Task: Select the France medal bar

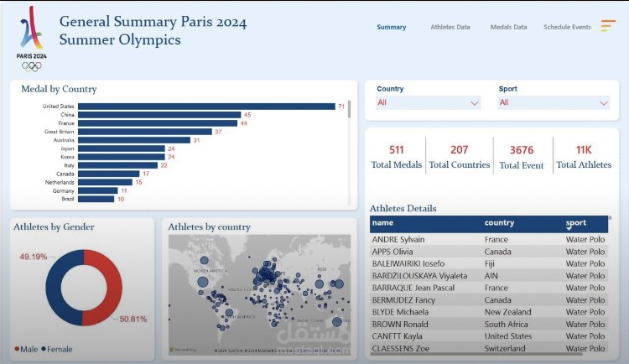Action: tap(158, 123)
